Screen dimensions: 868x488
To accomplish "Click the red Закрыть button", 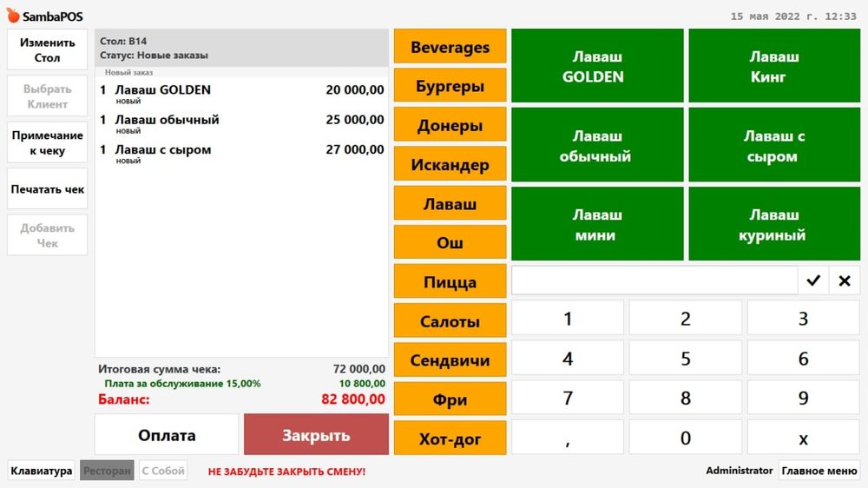I will [316, 435].
